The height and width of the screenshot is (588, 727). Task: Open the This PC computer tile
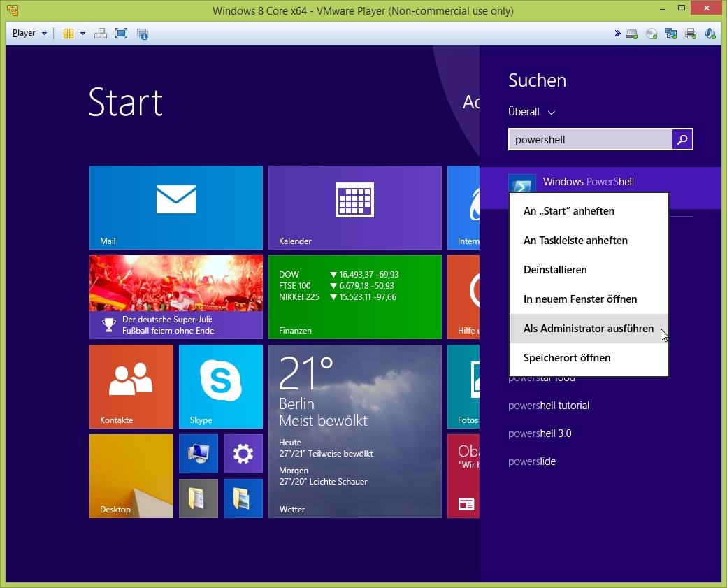tap(199, 454)
